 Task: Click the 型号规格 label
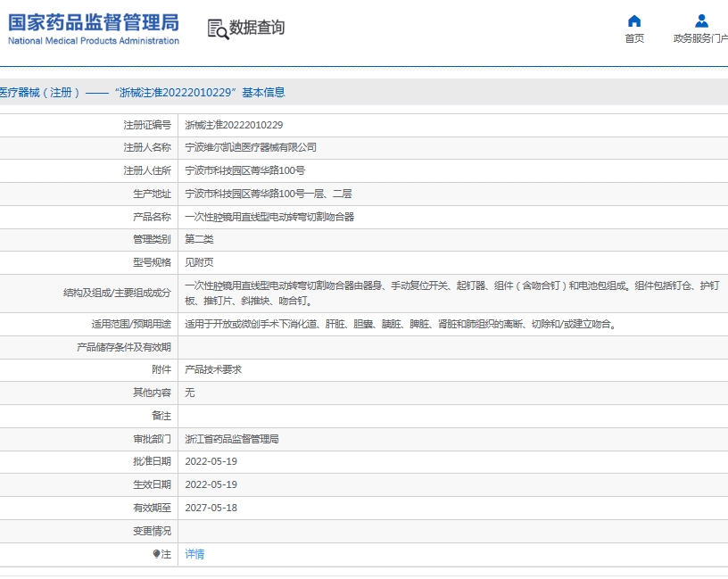click(x=152, y=262)
